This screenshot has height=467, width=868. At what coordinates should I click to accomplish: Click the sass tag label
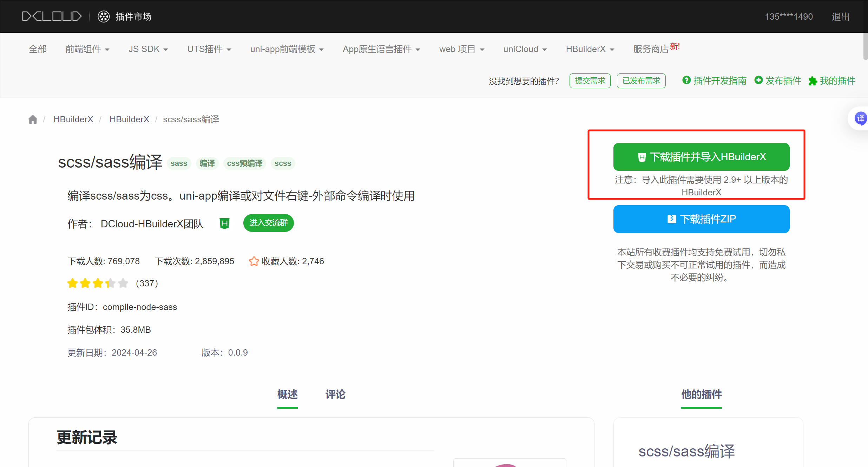(x=179, y=163)
